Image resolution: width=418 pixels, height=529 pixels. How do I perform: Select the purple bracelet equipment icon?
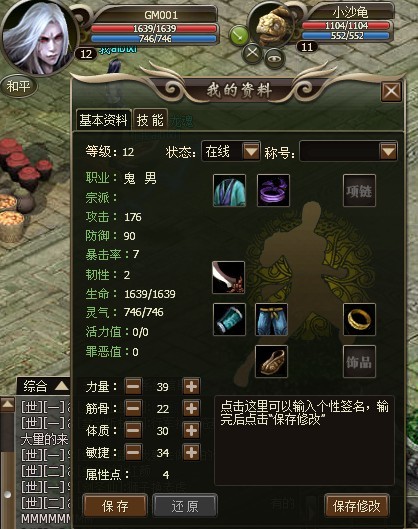click(x=273, y=191)
